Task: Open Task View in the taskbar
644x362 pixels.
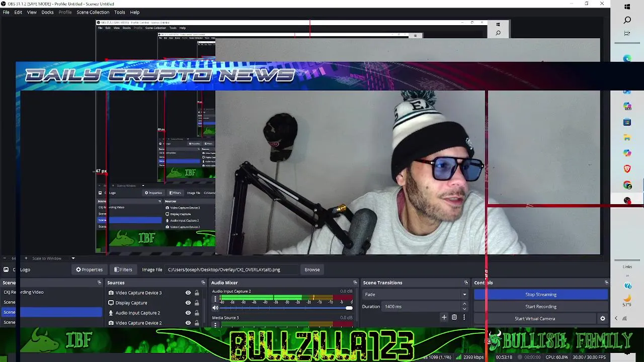Action: [627, 33]
